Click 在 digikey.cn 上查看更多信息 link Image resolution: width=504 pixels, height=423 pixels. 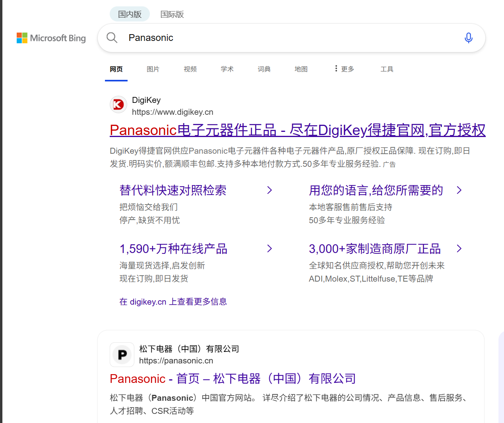[173, 302]
